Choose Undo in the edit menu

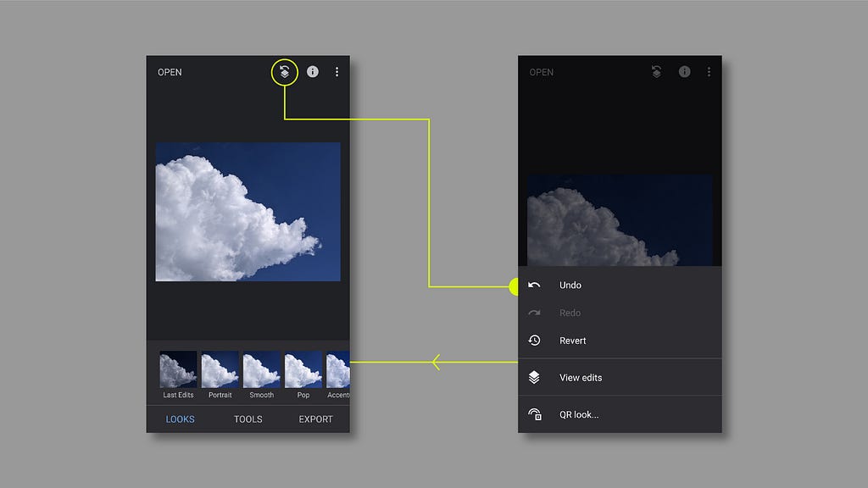tap(620, 285)
